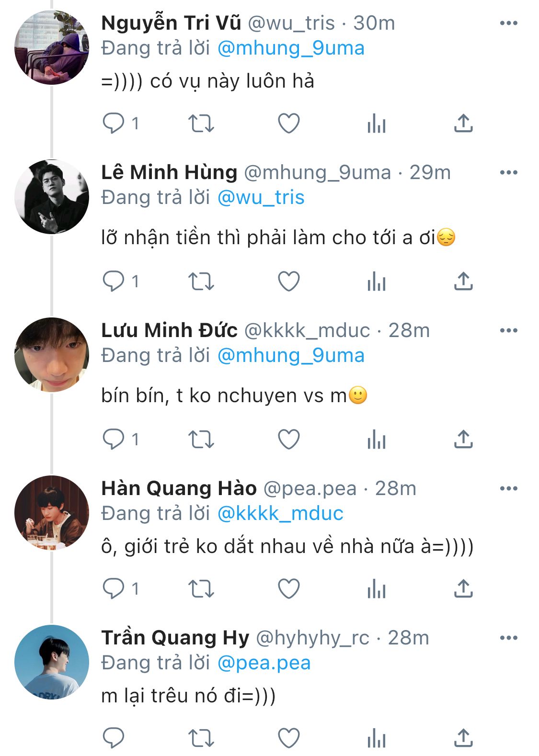Screen dimensions: 539x756
Task: Open more options for Nguyễn Tri Vũ's tweet
Action: [x=508, y=23]
